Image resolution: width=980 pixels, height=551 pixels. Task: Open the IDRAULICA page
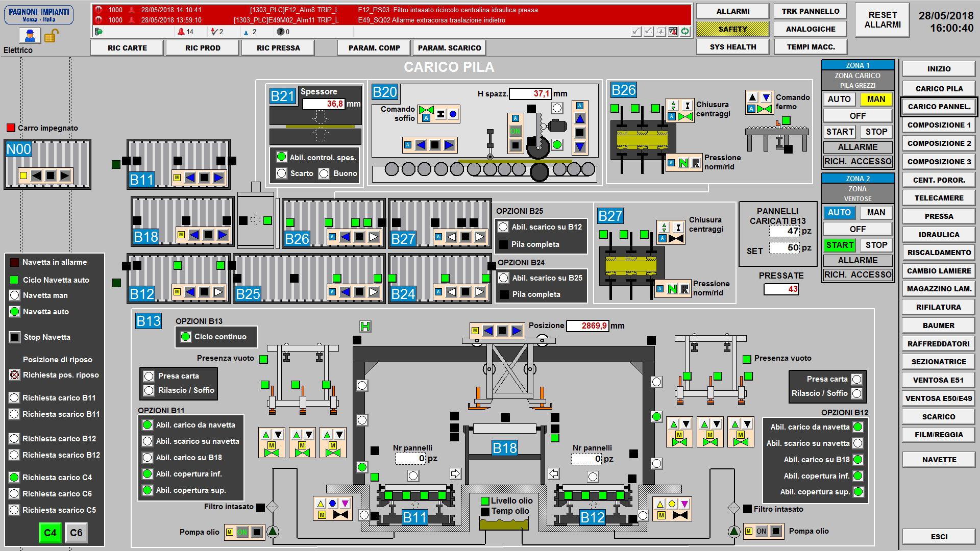click(939, 235)
